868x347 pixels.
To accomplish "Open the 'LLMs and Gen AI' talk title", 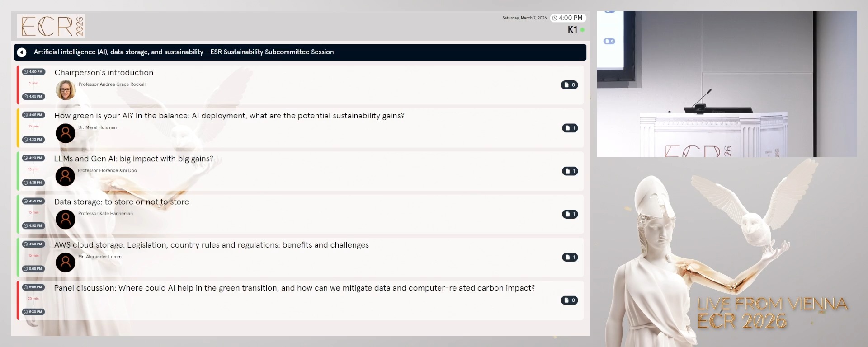I will coord(133,159).
